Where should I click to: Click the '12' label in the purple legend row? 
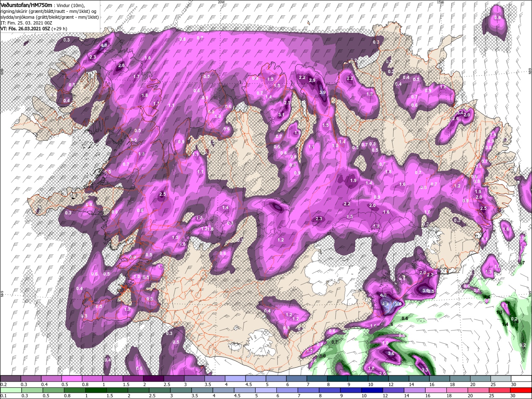click(391, 384)
